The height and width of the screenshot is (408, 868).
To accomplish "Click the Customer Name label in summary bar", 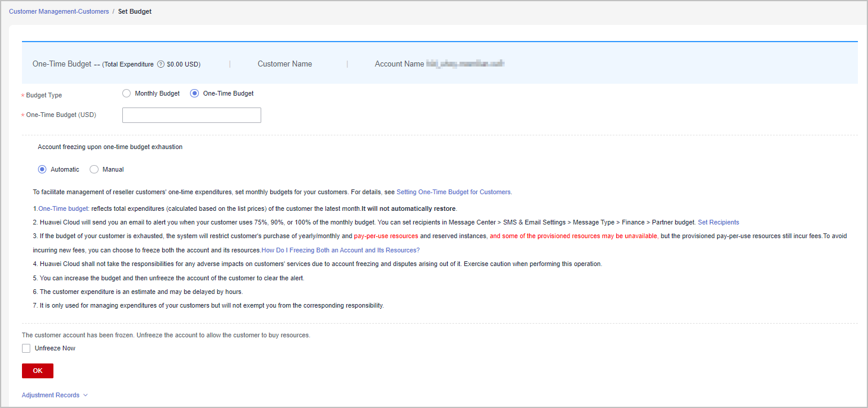I will point(284,64).
